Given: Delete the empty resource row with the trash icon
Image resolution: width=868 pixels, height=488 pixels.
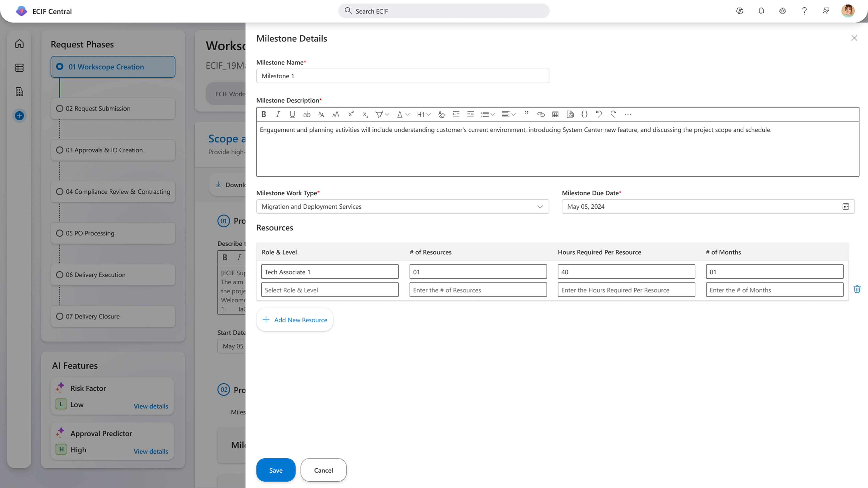Looking at the screenshot, I should point(857,289).
